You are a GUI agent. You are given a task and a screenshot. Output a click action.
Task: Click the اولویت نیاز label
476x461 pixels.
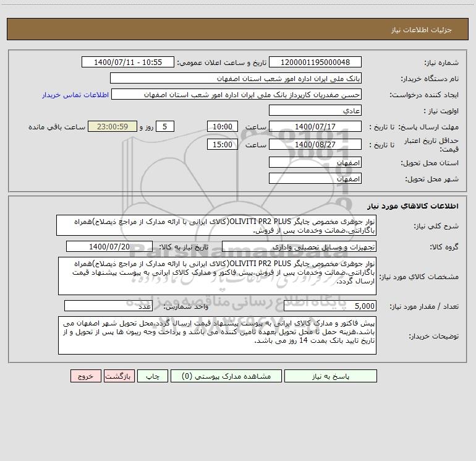(441, 111)
